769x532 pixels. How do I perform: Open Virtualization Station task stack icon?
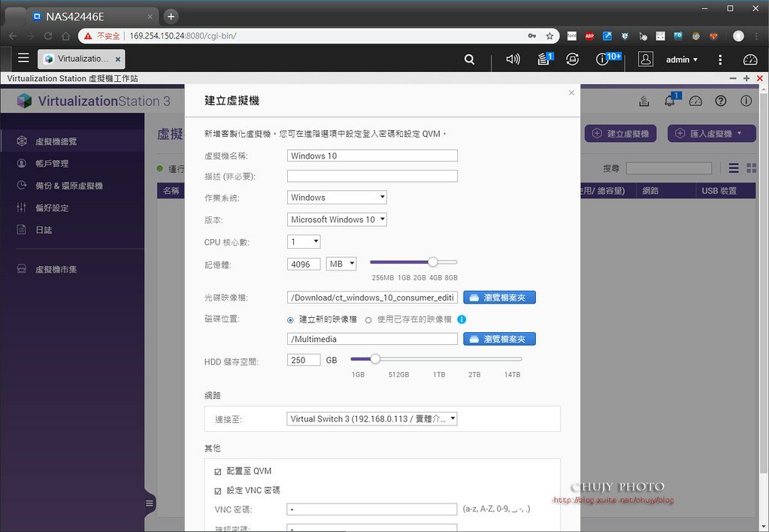coord(644,101)
